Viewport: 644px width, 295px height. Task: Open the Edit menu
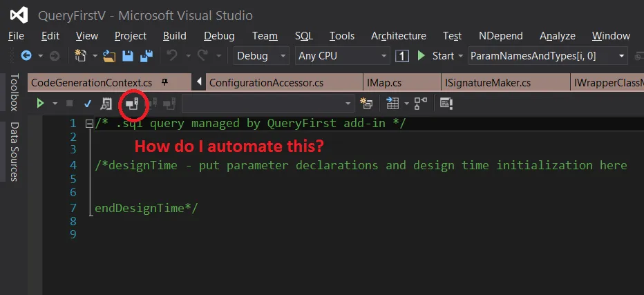pos(50,36)
